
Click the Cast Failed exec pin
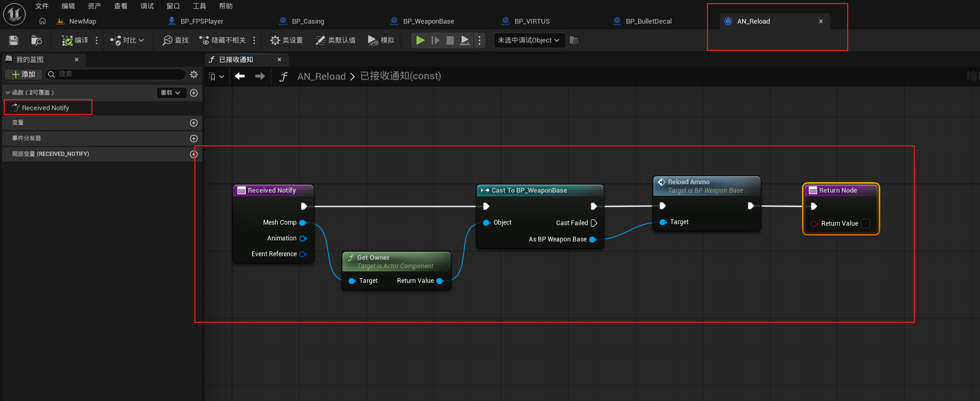coord(594,223)
